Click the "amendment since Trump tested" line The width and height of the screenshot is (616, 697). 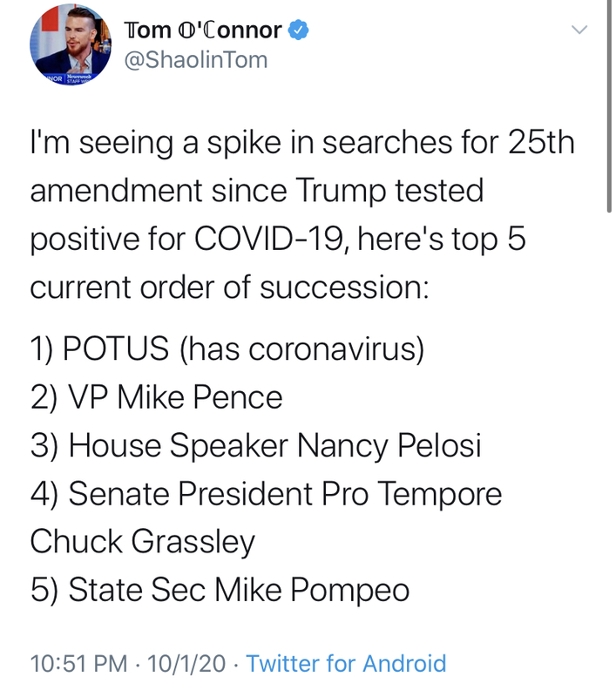pyautogui.click(x=256, y=191)
